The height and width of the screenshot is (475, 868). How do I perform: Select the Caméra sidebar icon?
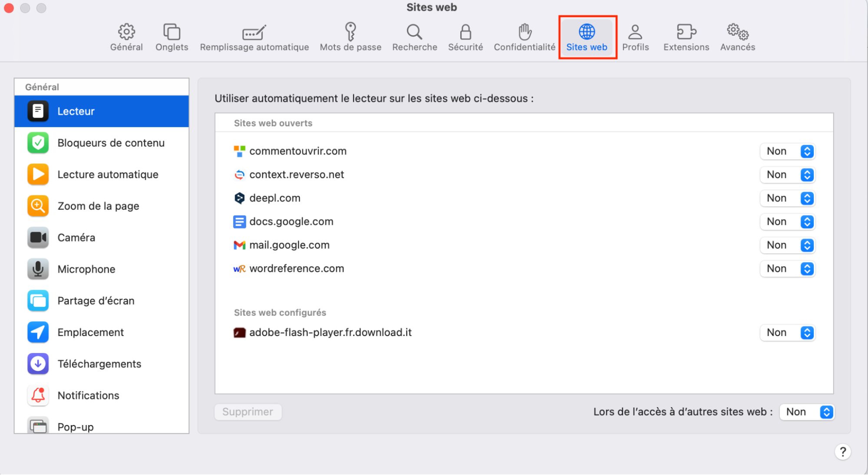[x=38, y=237]
